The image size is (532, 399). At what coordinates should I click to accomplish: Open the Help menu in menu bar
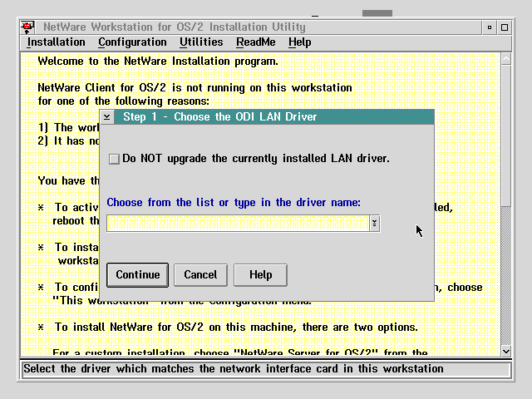299,42
